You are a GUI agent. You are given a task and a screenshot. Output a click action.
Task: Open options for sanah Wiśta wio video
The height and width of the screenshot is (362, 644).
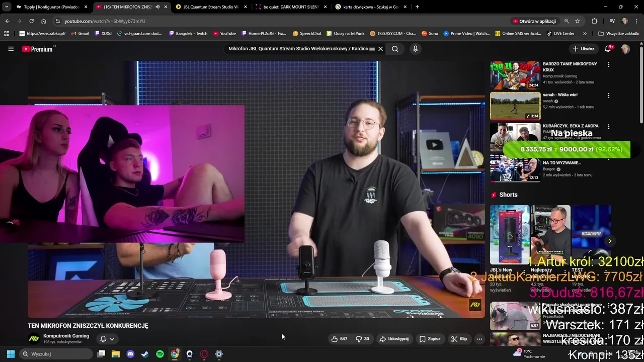[608, 96]
